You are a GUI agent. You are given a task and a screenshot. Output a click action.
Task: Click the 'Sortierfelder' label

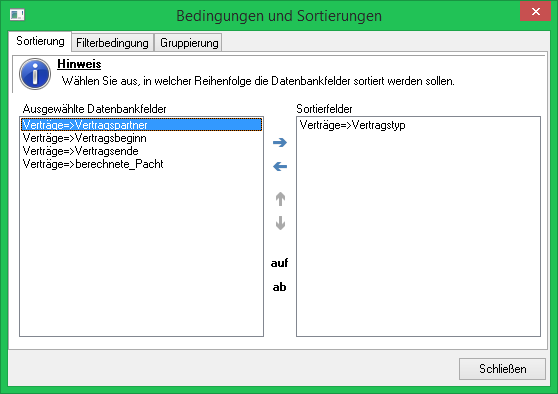[324, 109]
